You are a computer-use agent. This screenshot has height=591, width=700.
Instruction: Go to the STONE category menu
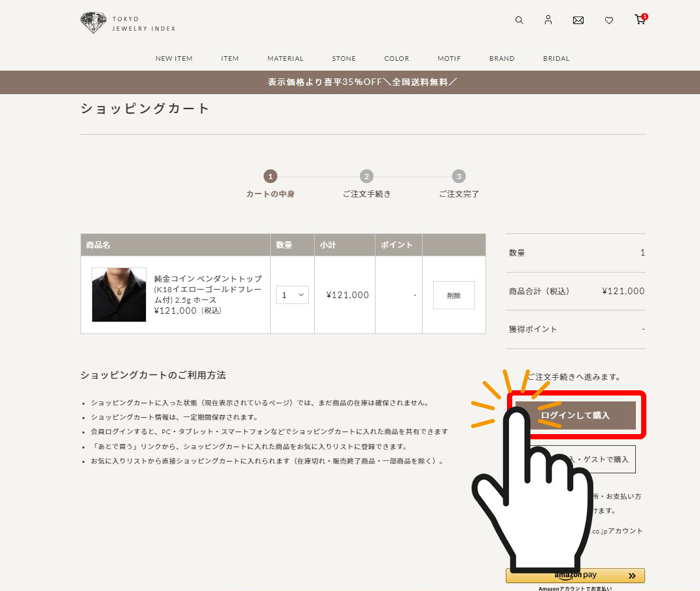(343, 59)
